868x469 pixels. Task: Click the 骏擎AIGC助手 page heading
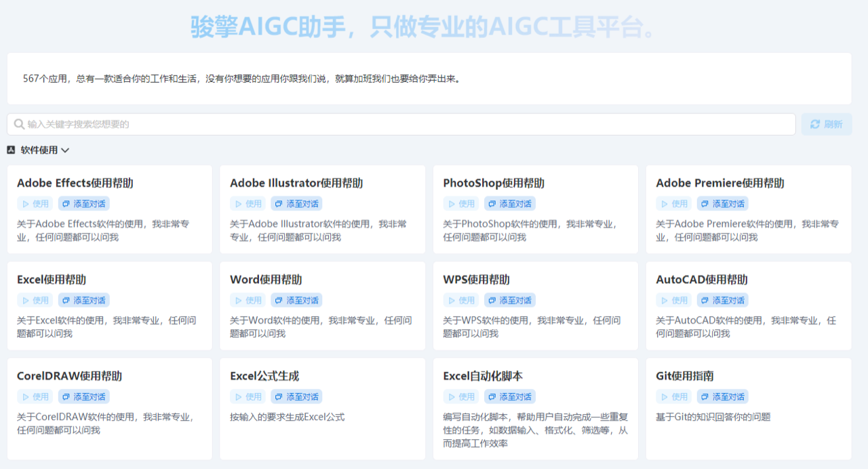(x=423, y=27)
